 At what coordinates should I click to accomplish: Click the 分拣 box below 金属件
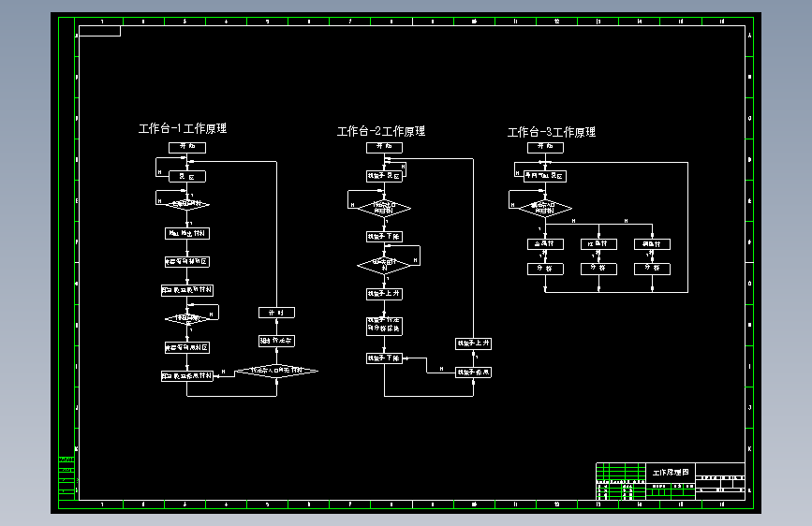pyautogui.click(x=545, y=269)
